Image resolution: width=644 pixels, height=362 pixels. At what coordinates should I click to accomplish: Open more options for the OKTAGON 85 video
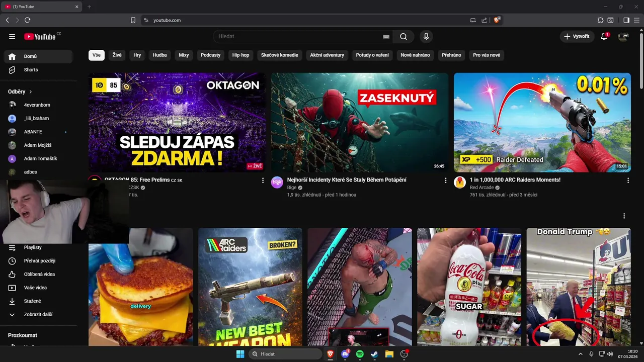click(x=263, y=180)
